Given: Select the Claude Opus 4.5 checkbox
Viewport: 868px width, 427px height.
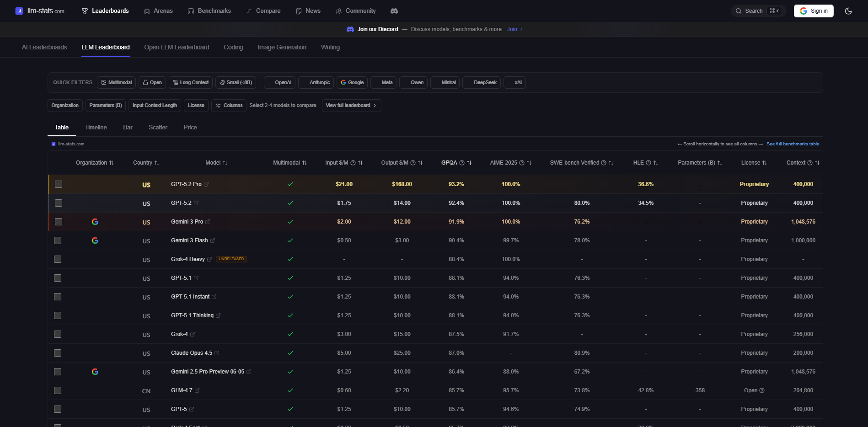Looking at the screenshot, I should (x=58, y=353).
